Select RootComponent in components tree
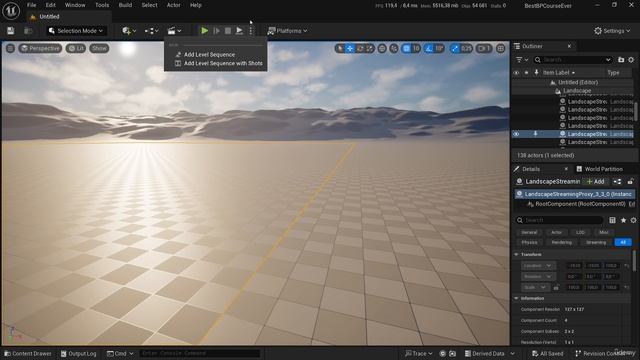Image resolution: width=640 pixels, height=360 pixels. [580, 204]
